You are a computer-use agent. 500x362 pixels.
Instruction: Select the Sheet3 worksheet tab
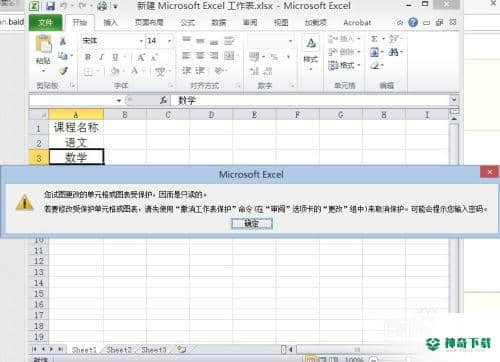pos(154,350)
